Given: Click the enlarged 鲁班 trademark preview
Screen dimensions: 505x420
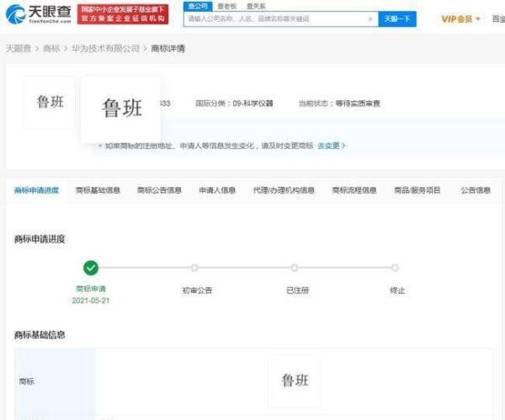Looking at the screenshot, I should (x=120, y=109).
